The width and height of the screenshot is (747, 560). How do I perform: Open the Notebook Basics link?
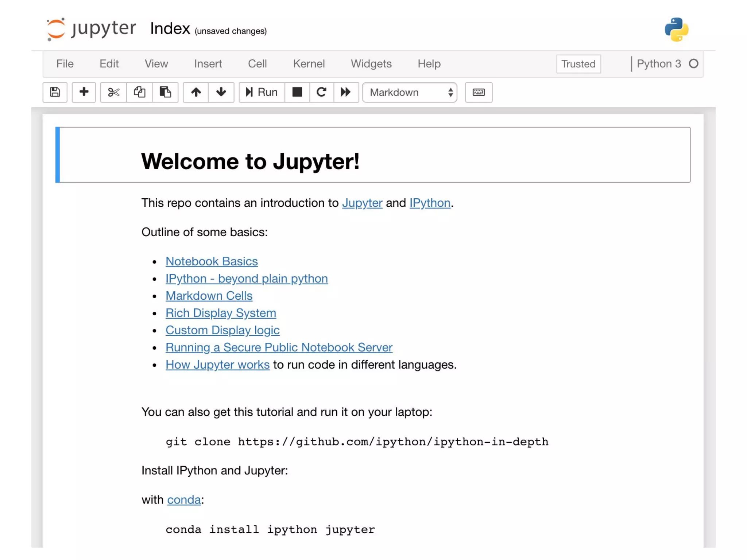[x=212, y=261]
